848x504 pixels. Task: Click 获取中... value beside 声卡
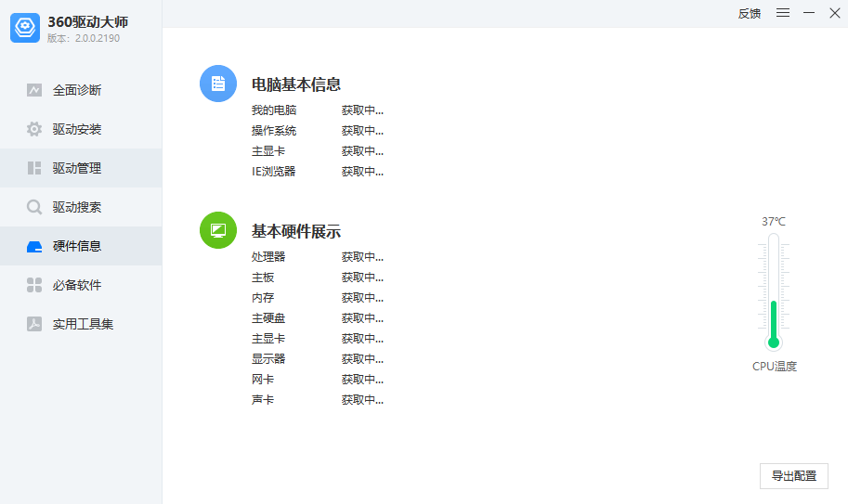pyautogui.click(x=362, y=400)
